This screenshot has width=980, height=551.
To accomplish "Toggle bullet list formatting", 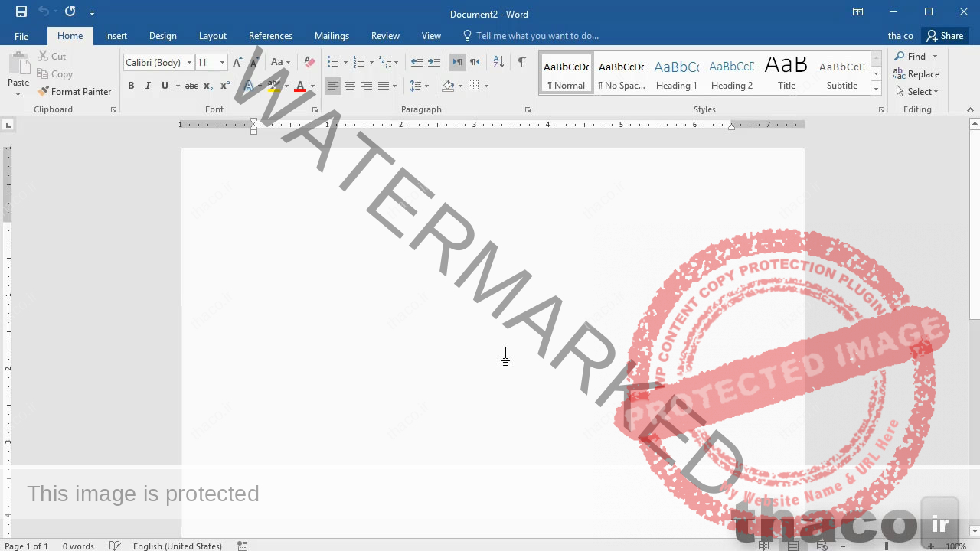I will pyautogui.click(x=332, y=63).
